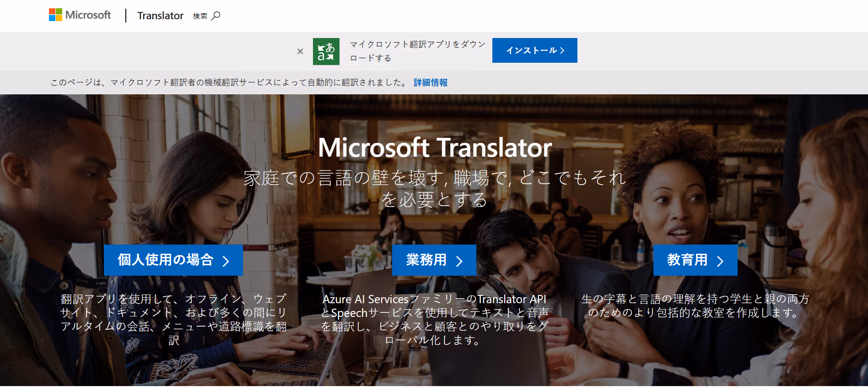Open the green Translator app icon

click(x=326, y=51)
